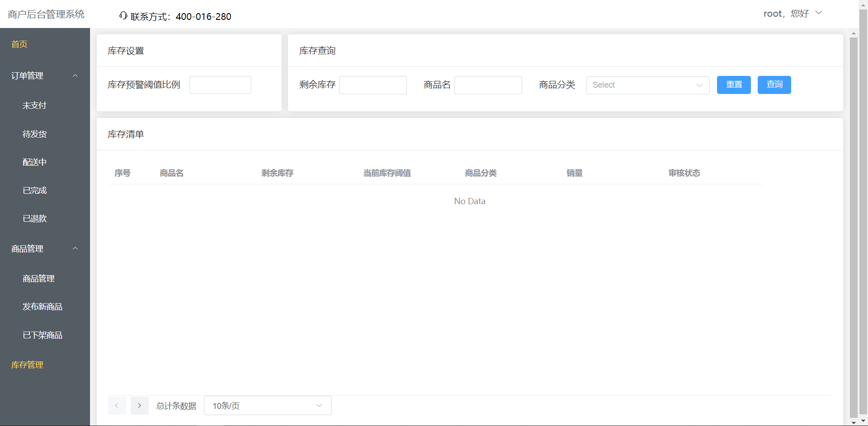Open 待发货 orders
868x426 pixels.
[34, 134]
